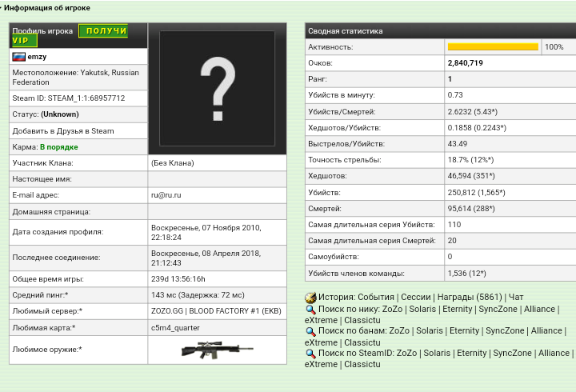The height and width of the screenshot is (392, 576).
Task: Click the deaths value 95,614 (288*)
Action: [x=471, y=209]
